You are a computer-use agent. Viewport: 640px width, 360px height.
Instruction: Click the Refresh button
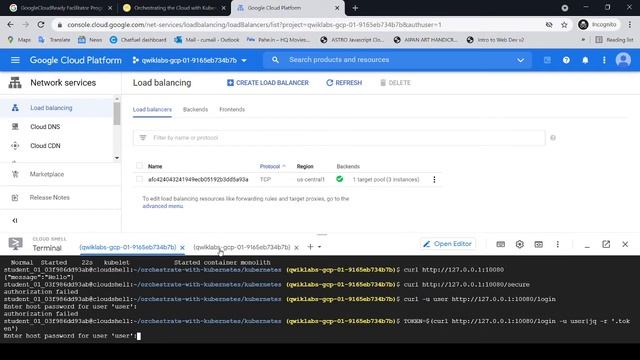344,83
